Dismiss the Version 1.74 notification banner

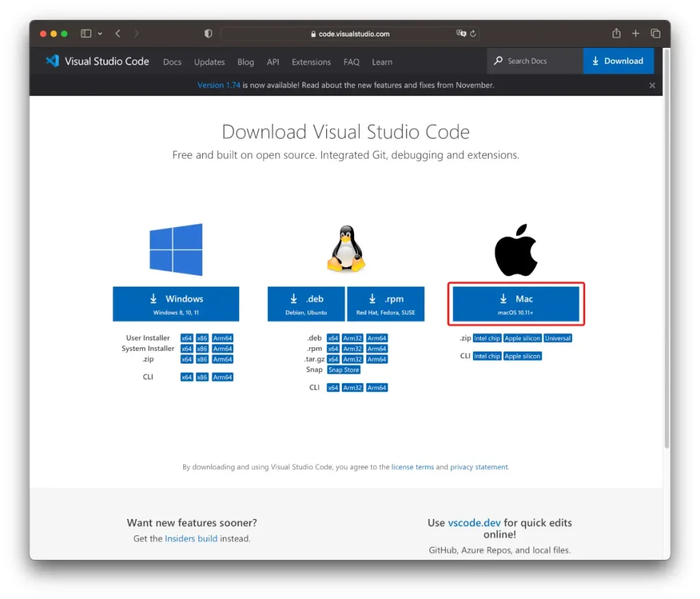click(x=652, y=85)
